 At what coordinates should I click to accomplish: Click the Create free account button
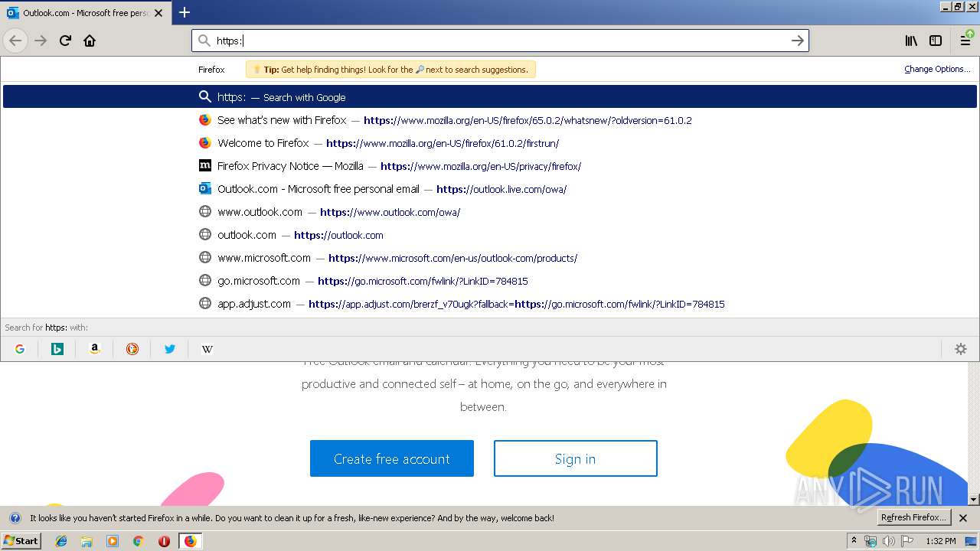pyautogui.click(x=391, y=458)
